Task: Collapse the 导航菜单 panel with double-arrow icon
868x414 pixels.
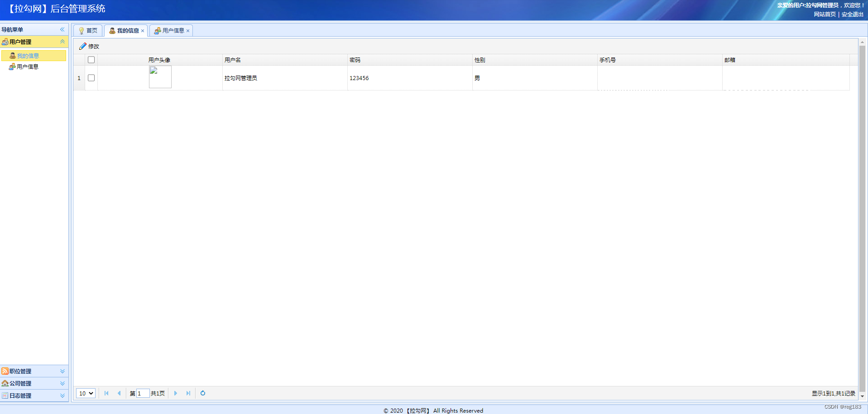Action: pyautogui.click(x=62, y=29)
